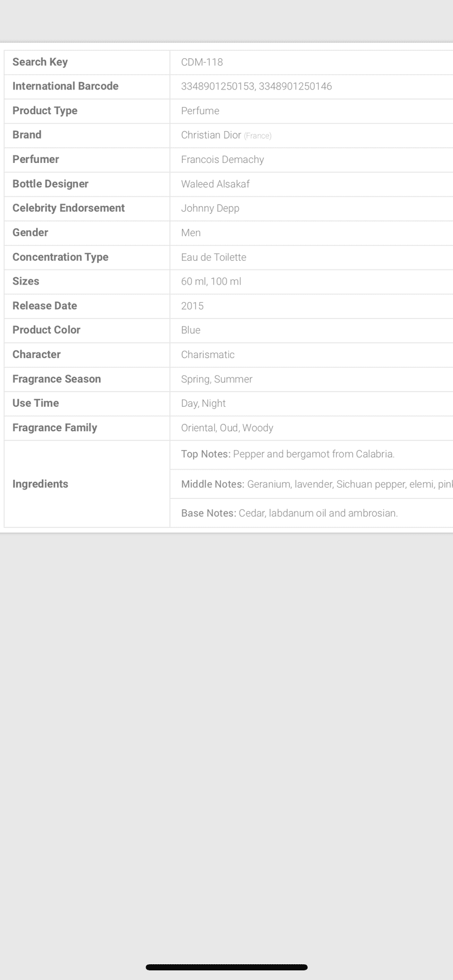Select the Middle Notes ingredients row

tap(311, 484)
